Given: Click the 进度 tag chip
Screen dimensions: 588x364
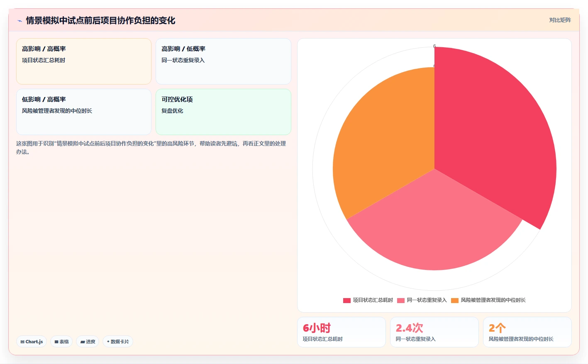Looking at the screenshot, I should 88,342.
